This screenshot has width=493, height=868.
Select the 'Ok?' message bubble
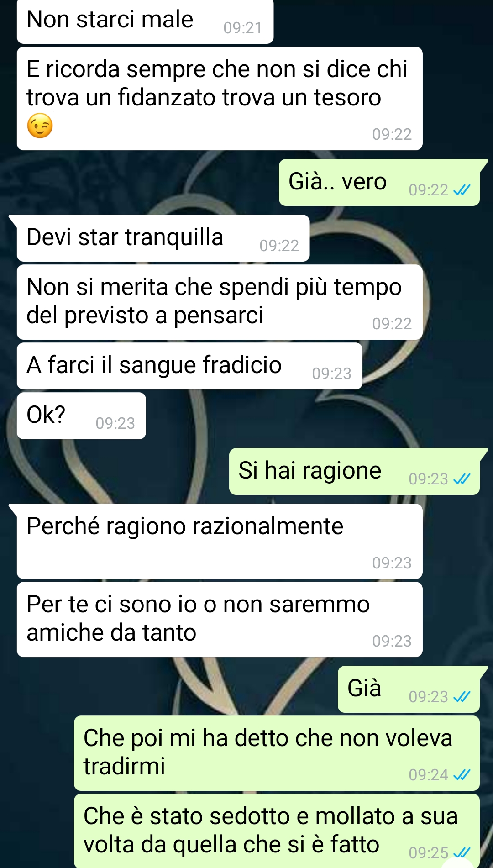click(x=81, y=416)
